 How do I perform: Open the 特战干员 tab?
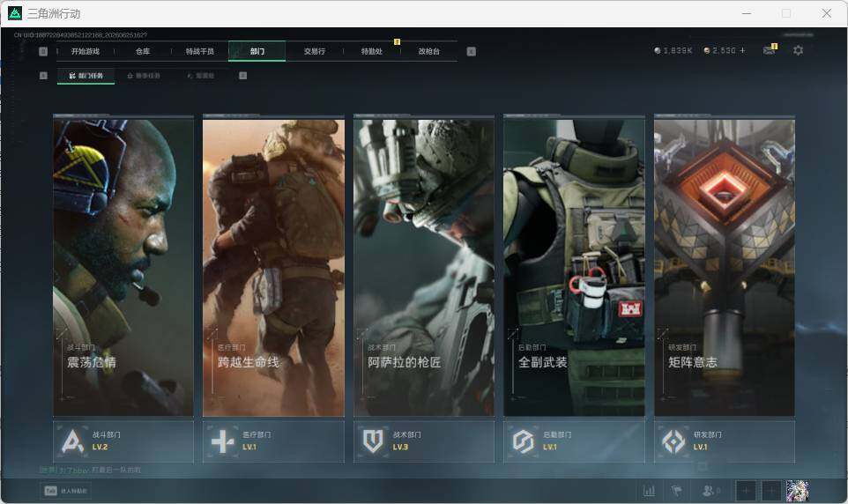click(x=200, y=51)
